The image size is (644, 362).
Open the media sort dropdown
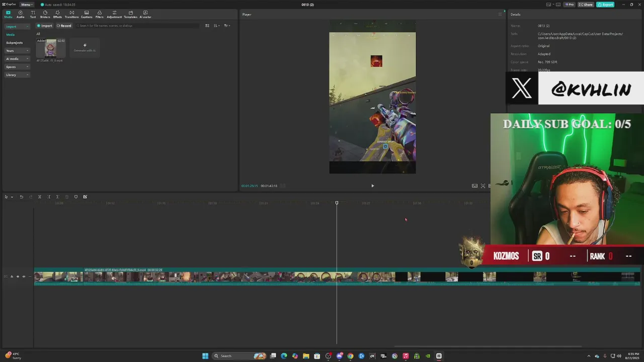click(216, 26)
